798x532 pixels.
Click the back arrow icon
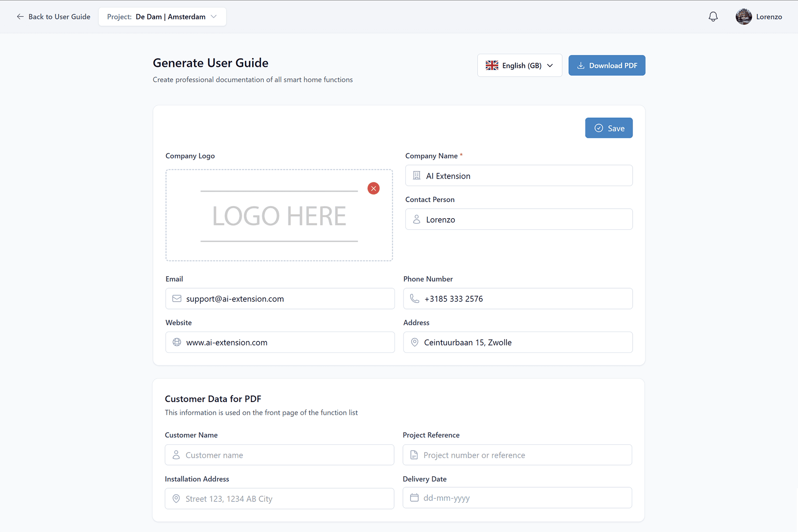(20, 16)
